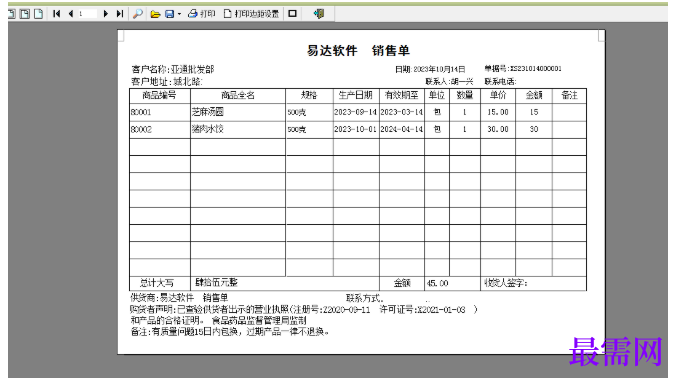Click the 备注 return policy line

tap(230, 332)
